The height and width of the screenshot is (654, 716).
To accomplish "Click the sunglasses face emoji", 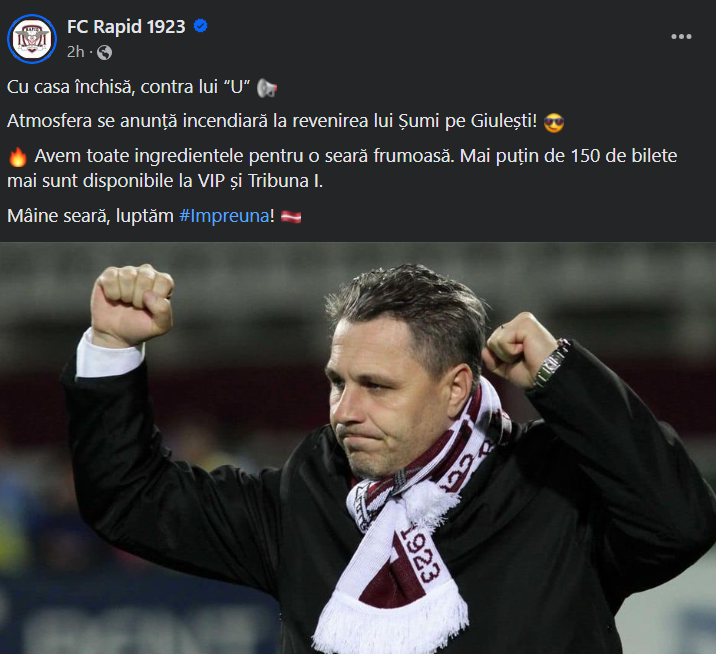I will (555, 122).
